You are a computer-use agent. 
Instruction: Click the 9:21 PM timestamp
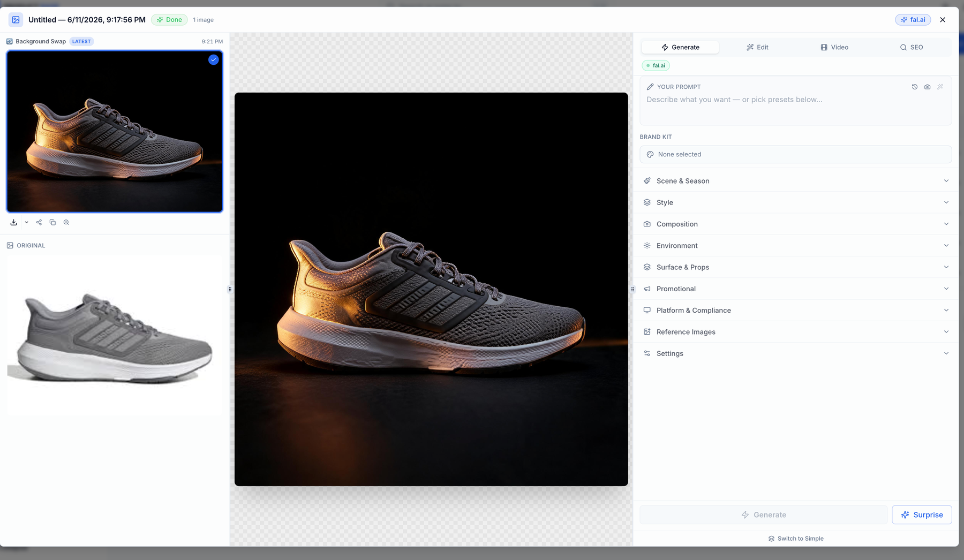click(212, 41)
